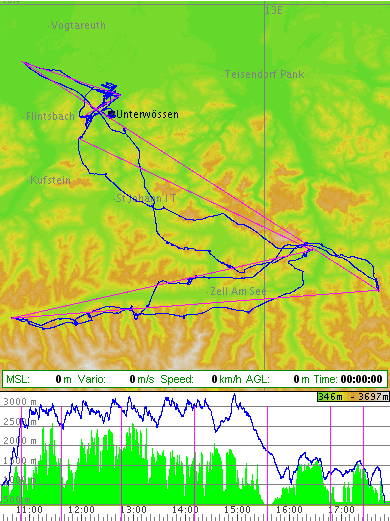This screenshot has height=521, width=390.
Task: Click the Kufstein place label
Action: (x=50, y=180)
